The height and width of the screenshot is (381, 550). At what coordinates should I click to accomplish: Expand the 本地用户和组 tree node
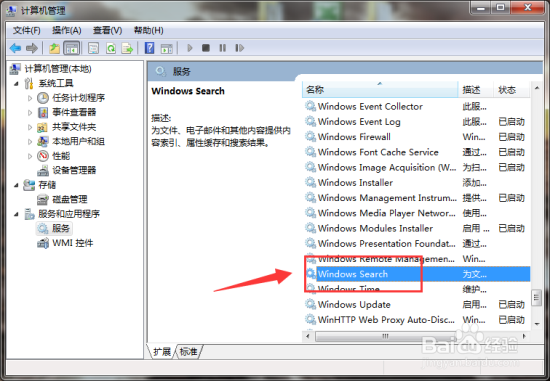click(x=30, y=141)
